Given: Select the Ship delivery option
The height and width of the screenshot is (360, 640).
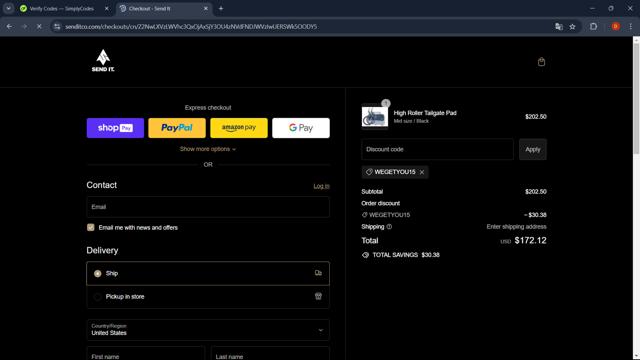Looking at the screenshot, I should pyautogui.click(x=208, y=273).
